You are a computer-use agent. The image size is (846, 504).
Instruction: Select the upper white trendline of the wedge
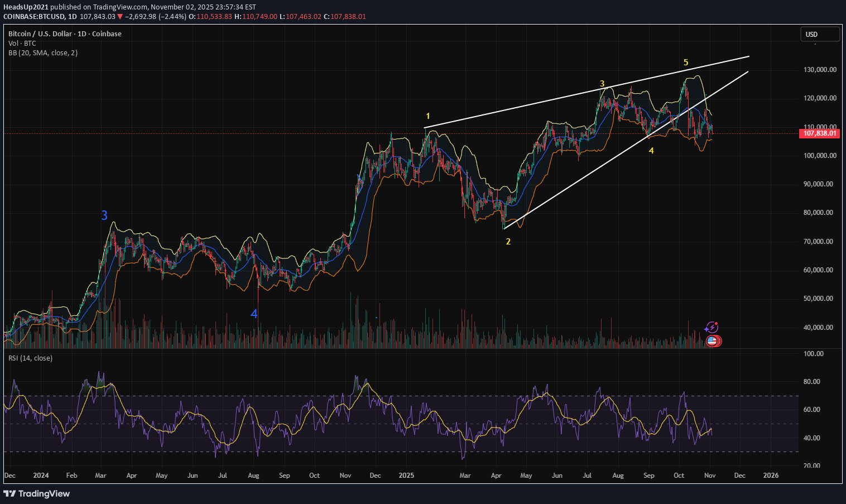[586, 92]
